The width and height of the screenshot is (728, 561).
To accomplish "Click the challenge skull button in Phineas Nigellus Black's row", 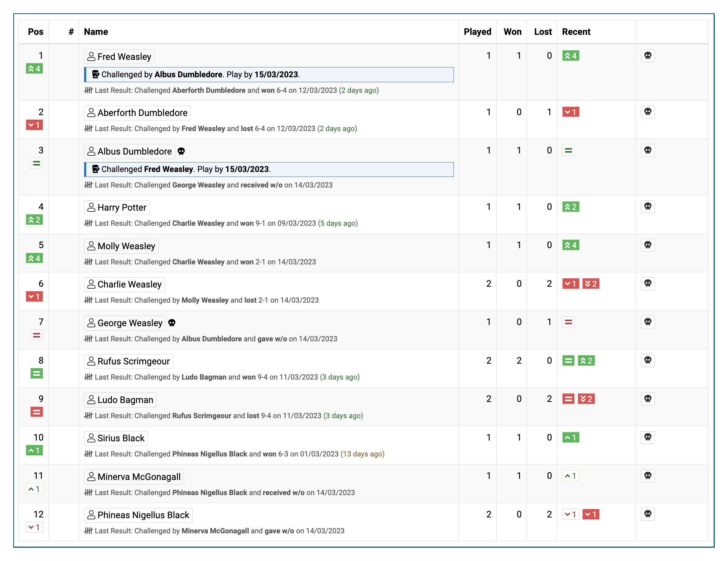I will [x=647, y=514].
